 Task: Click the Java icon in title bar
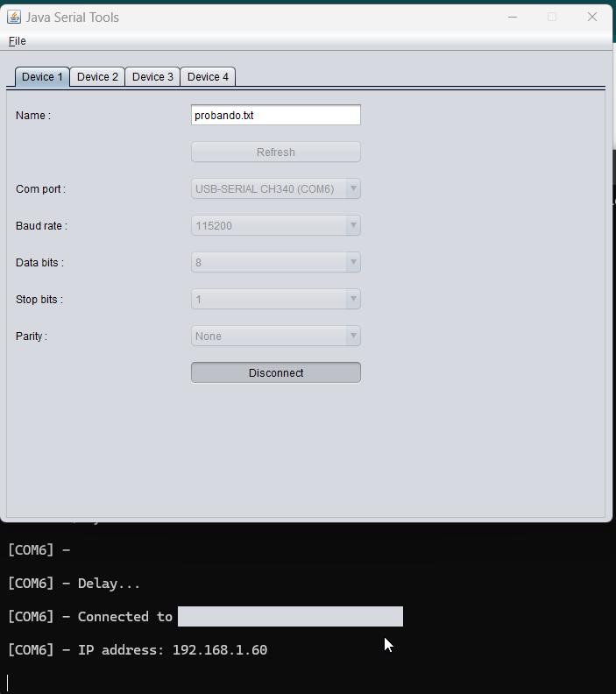point(14,18)
